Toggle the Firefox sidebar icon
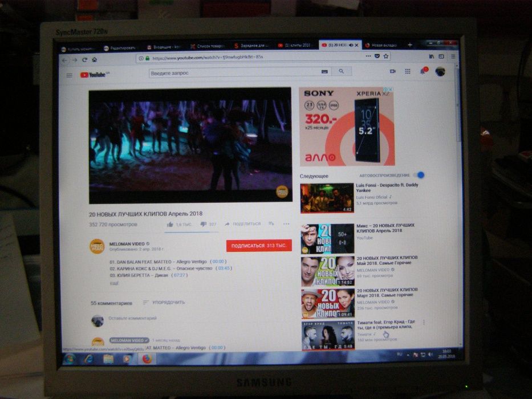The width and height of the screenshot is (532, 399). pos(441,56)
